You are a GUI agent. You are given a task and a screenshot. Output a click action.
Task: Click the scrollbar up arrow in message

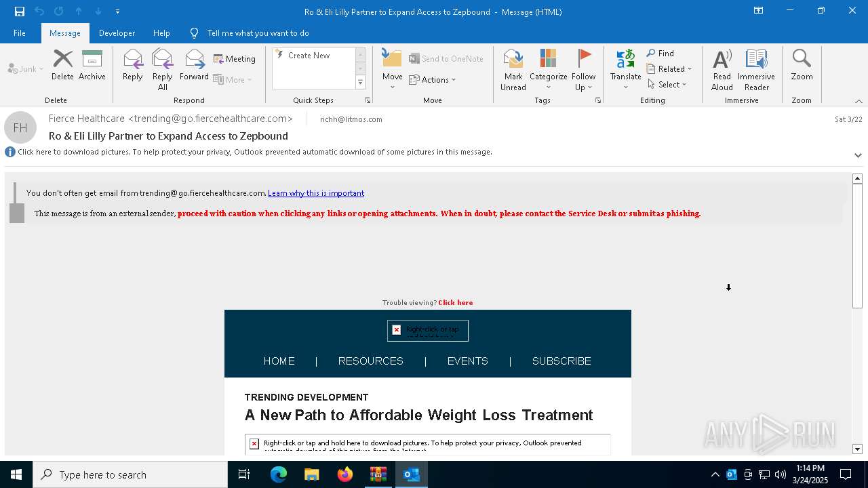[857, 178]
